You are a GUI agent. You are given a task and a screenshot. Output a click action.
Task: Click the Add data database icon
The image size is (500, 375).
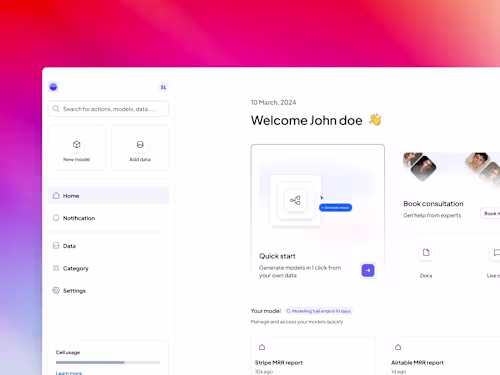(x=140, y=145)
